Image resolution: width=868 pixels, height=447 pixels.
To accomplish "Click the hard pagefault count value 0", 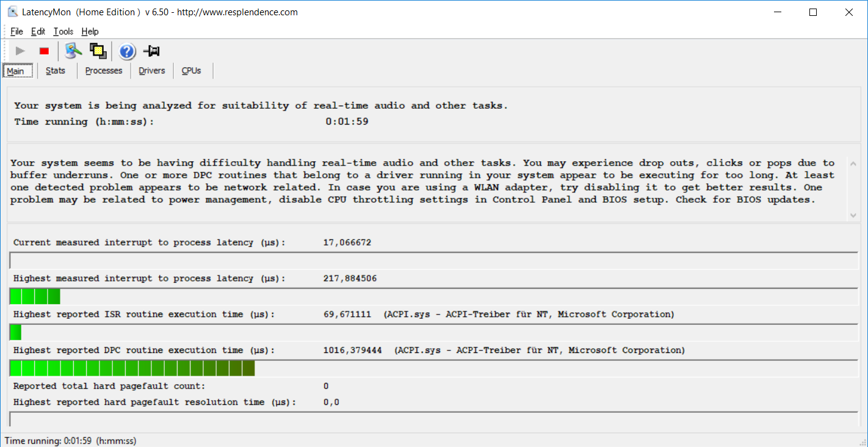I will 326,386.
